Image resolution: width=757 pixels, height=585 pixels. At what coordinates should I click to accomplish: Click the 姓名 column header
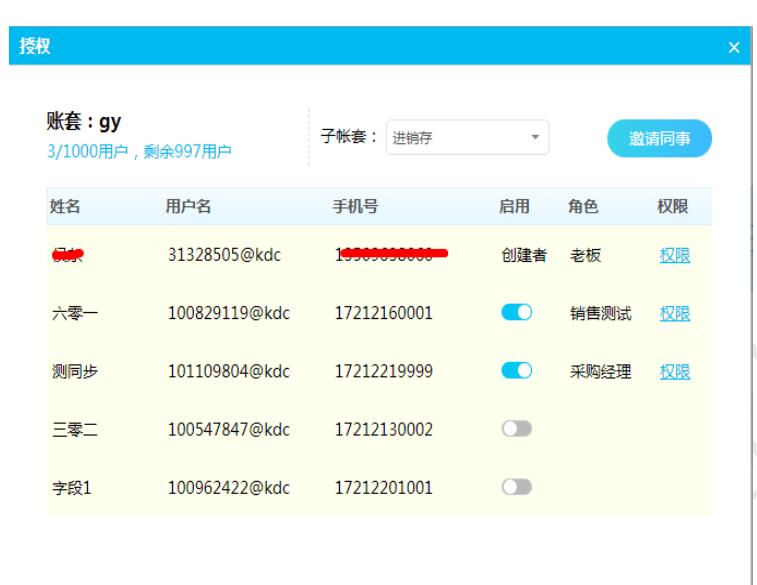click(65, 207)
